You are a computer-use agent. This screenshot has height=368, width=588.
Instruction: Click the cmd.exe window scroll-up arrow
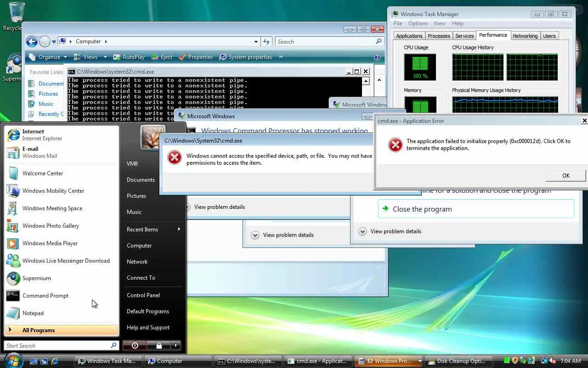click(366, 81)
